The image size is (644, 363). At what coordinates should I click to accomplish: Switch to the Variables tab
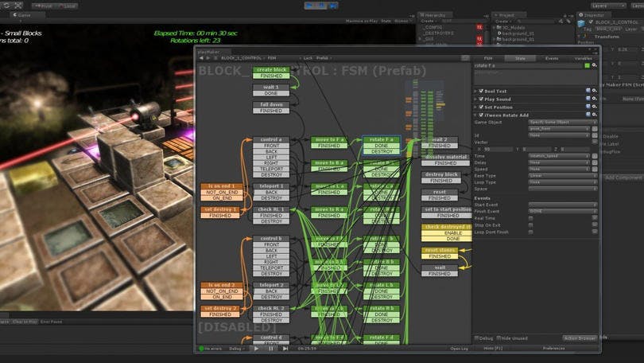pos(583,58)
